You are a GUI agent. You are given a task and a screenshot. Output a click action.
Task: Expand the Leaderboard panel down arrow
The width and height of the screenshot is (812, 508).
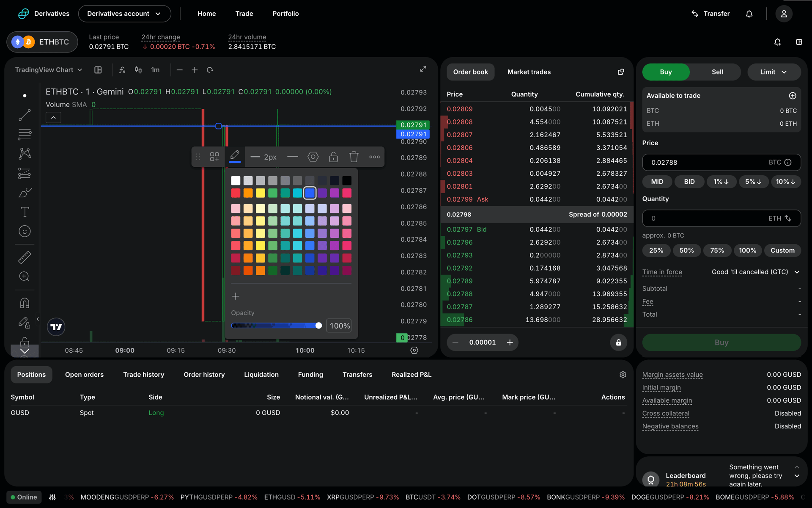click(797, 476)
